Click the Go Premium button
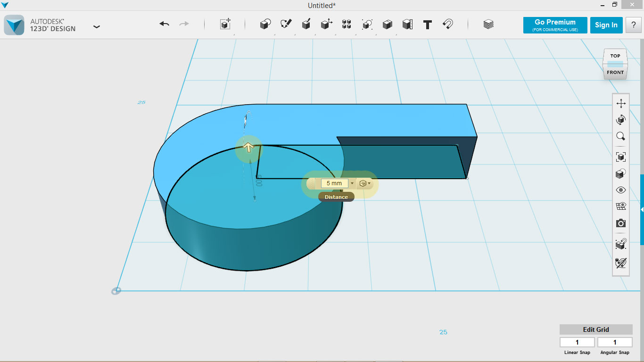 click(555, 25)
